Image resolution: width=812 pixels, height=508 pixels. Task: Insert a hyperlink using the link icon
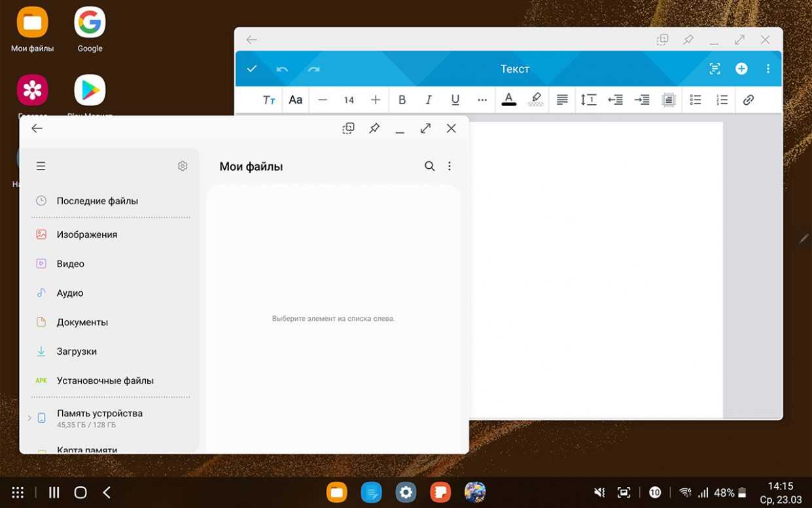[749, 100]
